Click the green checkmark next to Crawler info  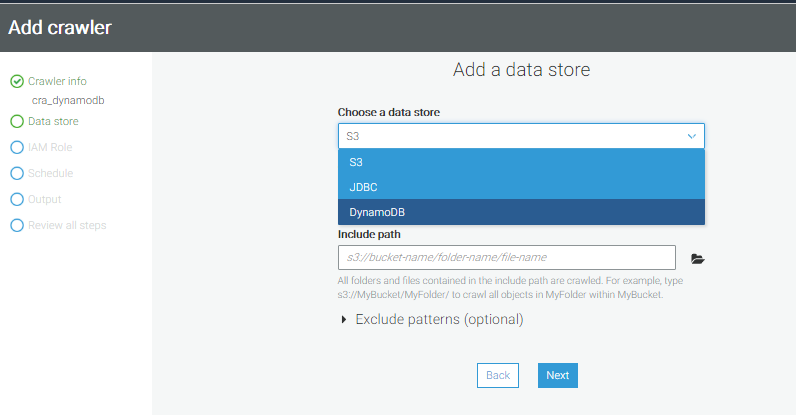[x=17, y=81]
